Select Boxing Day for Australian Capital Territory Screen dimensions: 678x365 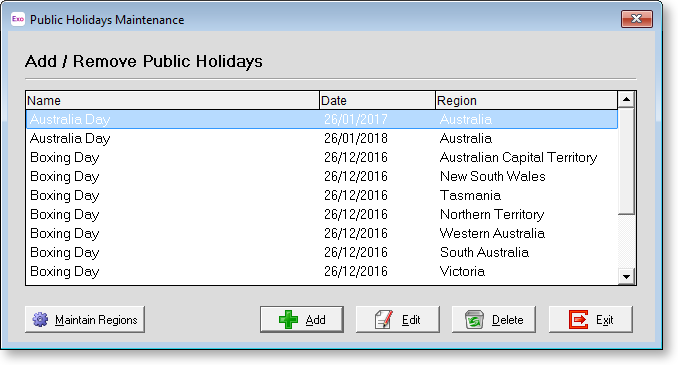click(x=322, y=157)
